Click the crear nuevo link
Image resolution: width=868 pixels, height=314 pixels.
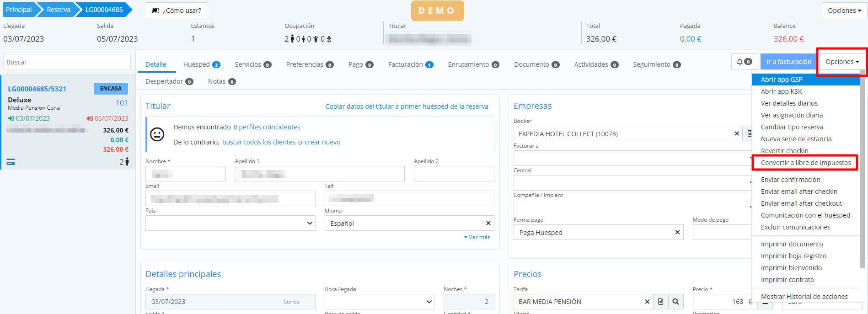(x=322, y=142)
